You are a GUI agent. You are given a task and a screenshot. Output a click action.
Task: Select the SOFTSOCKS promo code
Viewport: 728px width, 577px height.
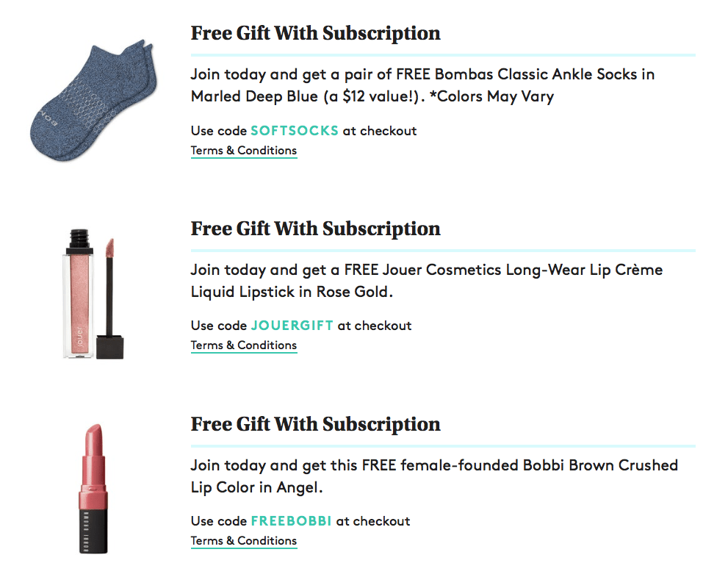295,131
